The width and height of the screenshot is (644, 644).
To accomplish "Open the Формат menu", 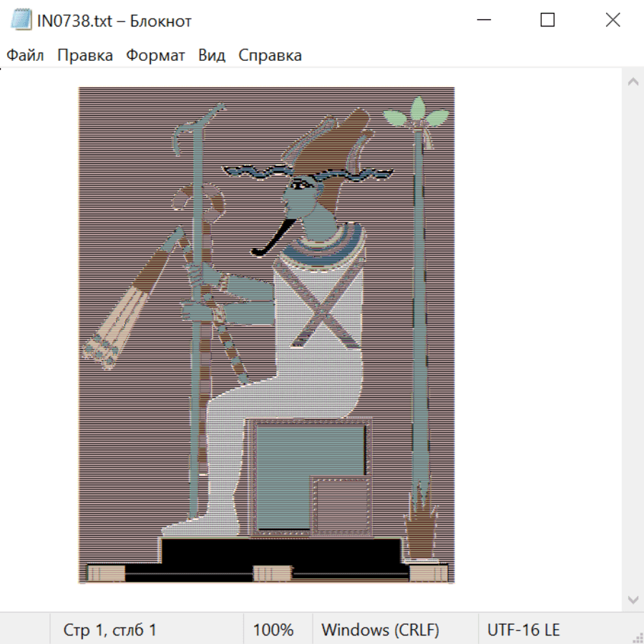I will [155, 56].
